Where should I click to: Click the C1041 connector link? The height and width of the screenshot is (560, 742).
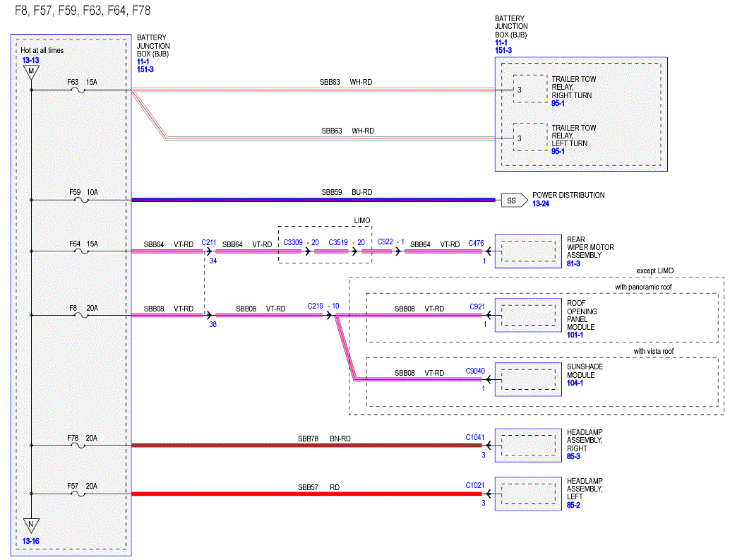pos(475,437)
